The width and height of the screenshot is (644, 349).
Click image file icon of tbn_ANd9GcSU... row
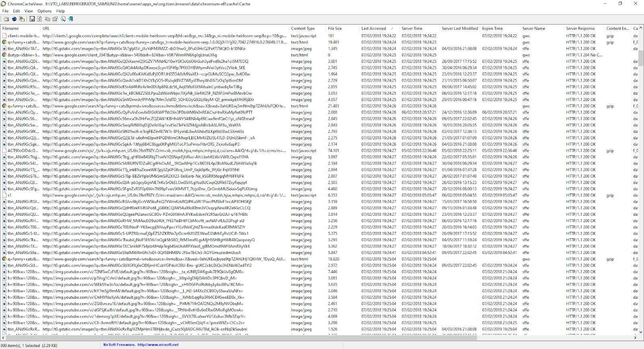[x=4, y=265]
